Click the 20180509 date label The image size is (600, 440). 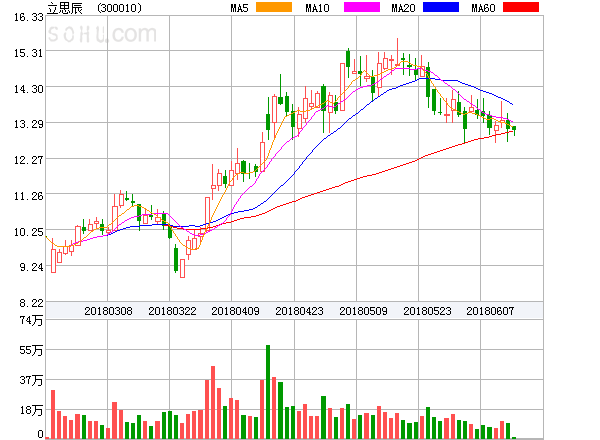(x=363, y=311)
